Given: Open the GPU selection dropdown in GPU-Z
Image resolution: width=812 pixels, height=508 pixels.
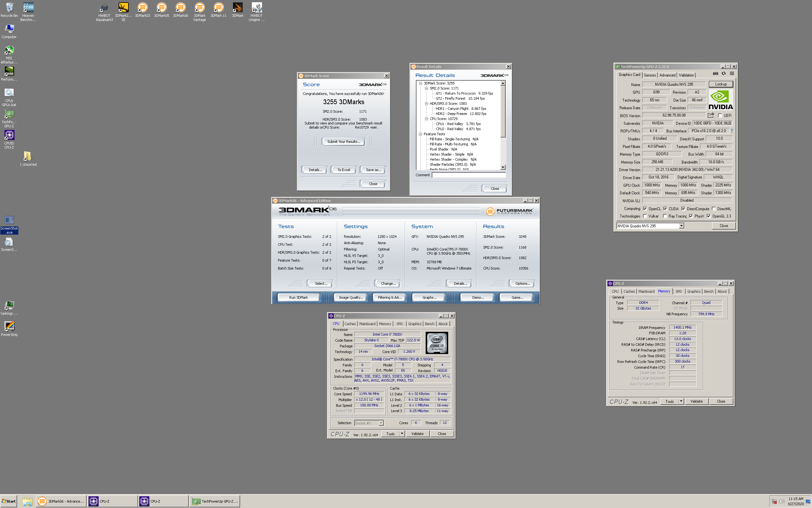Looking at the screenshot, I should pyautogui.click(x=681, y=226).
